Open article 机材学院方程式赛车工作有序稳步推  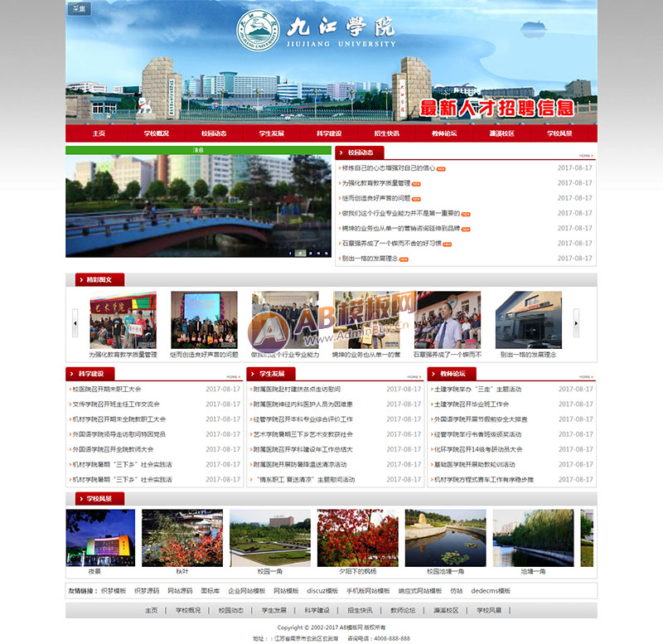pos(484,480)
